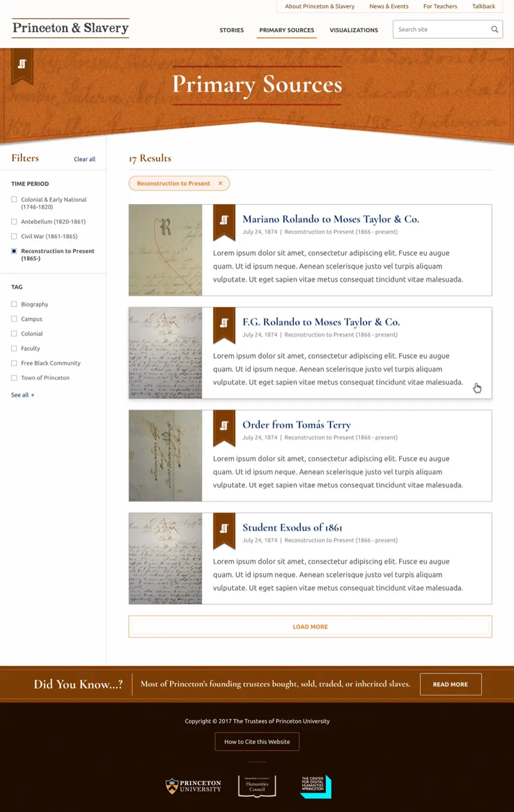Viewport: 514px width, 812px height.
Task: Open F.G. Rolando letter thumbnail
Action: (x=165, y=353)
